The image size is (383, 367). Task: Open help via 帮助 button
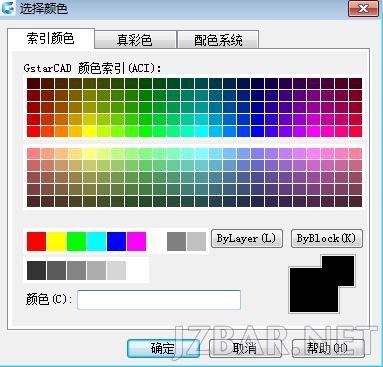[328, 349]
